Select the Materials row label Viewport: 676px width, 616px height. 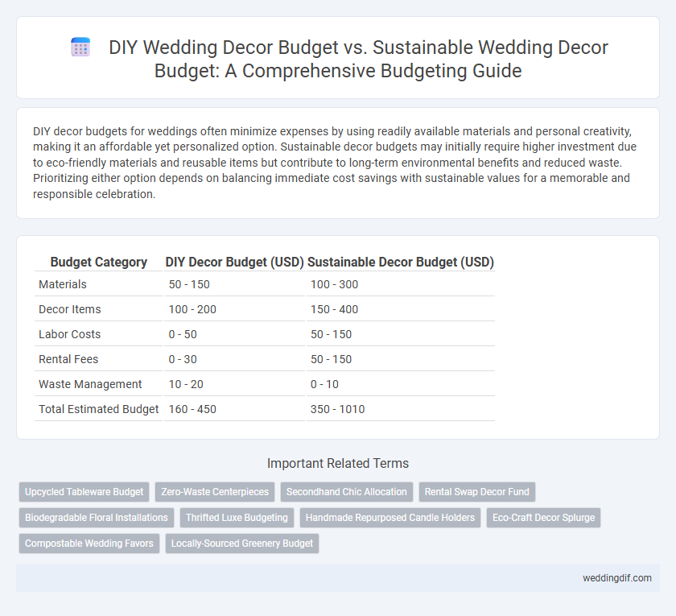[x=63, y=284]
